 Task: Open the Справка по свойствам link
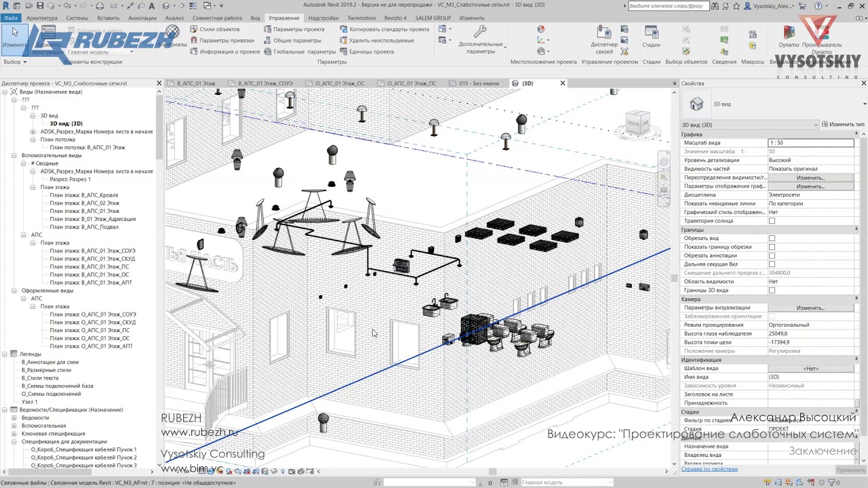pos(709,469)
